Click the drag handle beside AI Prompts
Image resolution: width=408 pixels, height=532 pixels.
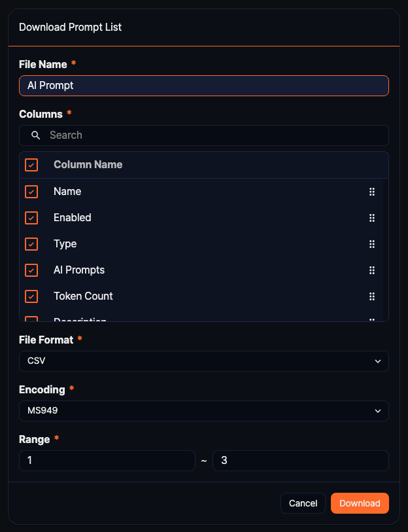(x=372, y=270)
